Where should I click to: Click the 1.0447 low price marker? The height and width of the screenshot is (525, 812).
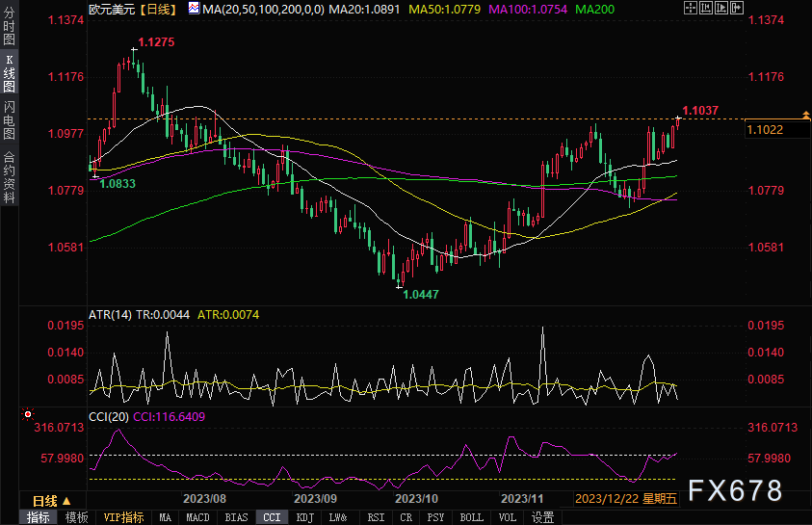click(x=420, y=294)
